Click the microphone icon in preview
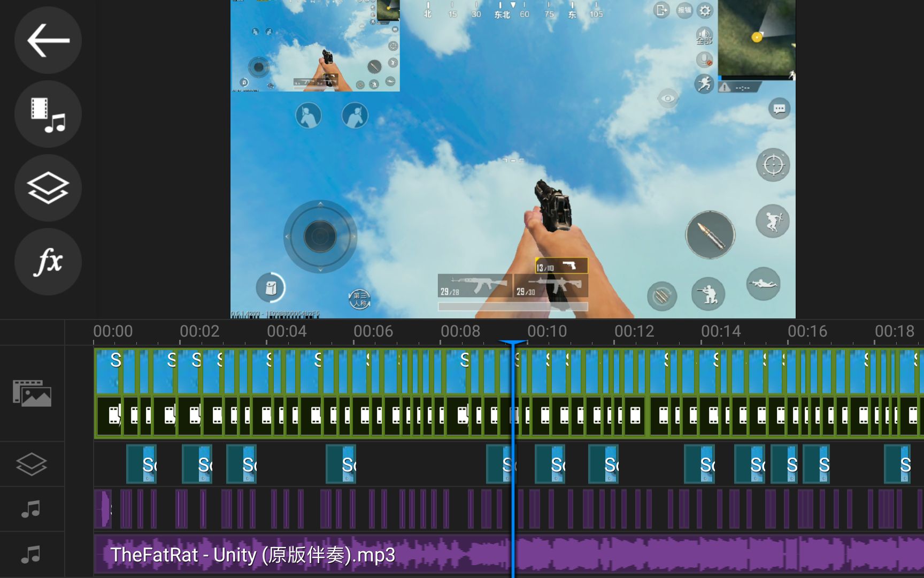This screenshot has width=924, height=578. (x=704, y=59)
